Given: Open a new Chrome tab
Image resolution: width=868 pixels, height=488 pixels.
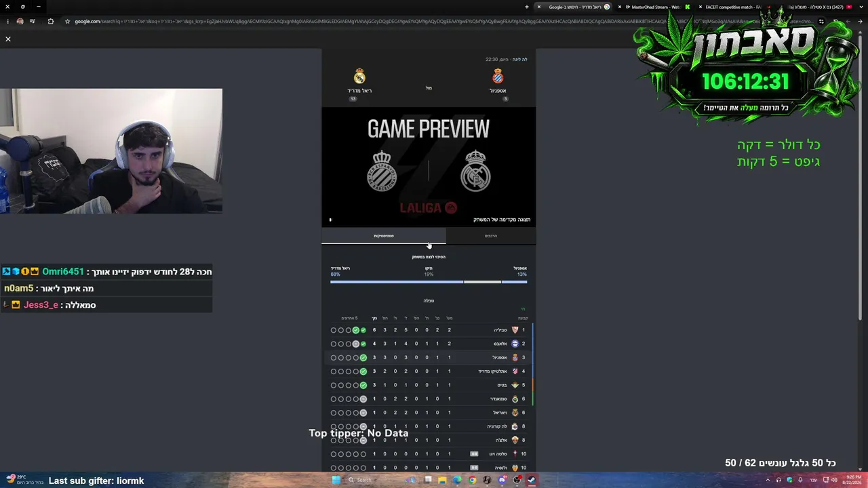Looking at the screenshot, I should [527, 7].
